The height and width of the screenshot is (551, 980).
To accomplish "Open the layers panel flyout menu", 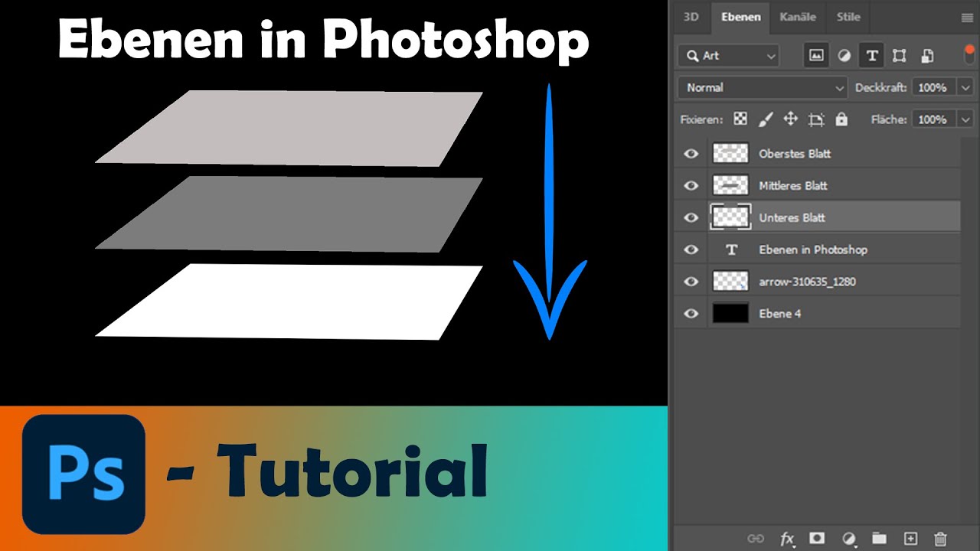I will tap(967, 18).
